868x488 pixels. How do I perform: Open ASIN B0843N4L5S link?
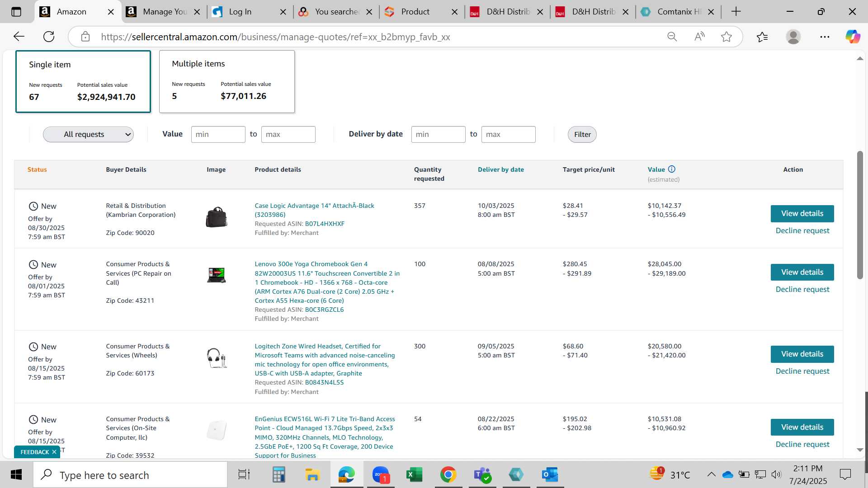(324, 382)
